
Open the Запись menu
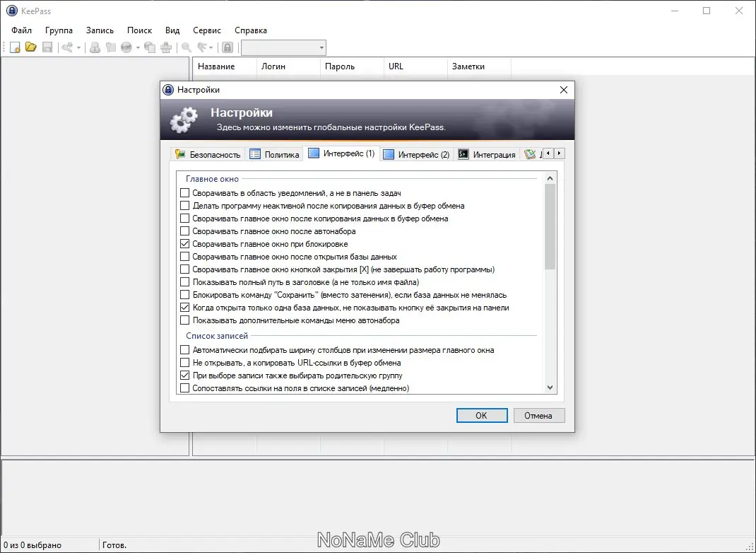point(100,30)
